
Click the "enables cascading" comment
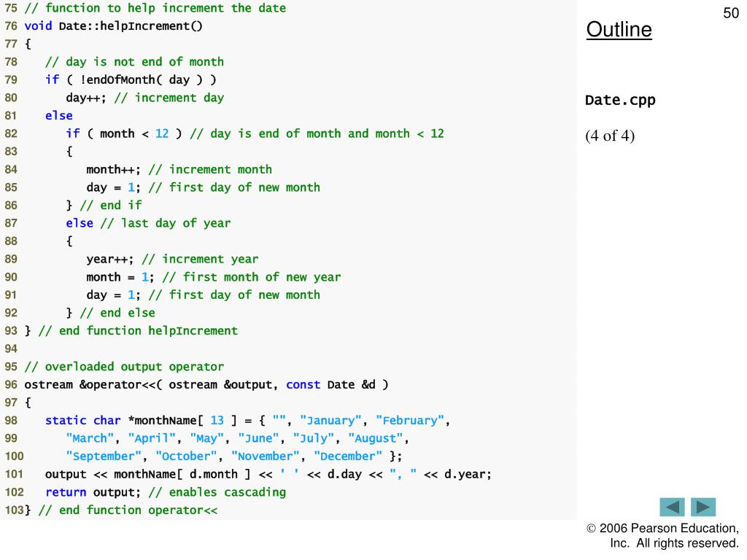(x=217, y=492)
